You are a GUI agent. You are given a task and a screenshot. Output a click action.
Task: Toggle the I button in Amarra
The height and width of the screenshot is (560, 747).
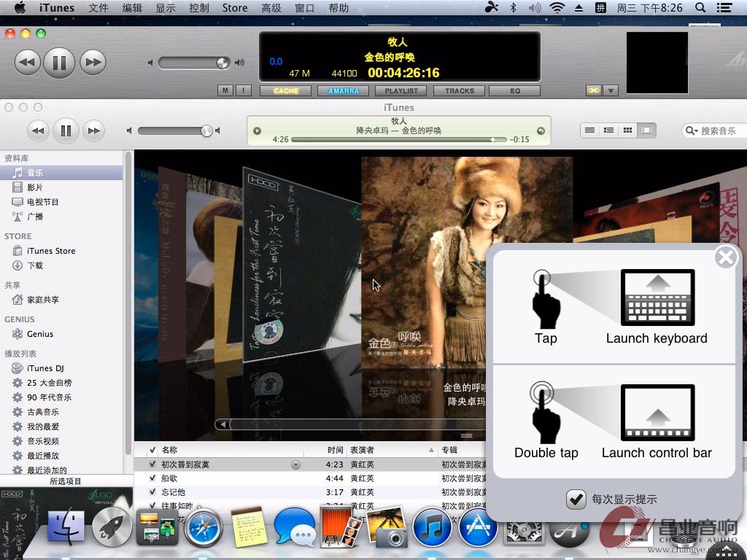click(x=244, y=90)
